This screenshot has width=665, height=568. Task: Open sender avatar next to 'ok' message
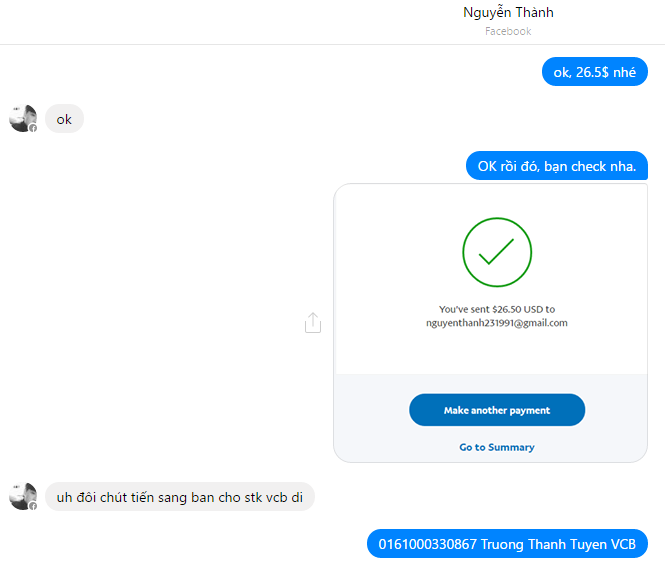pyautogui.click(x=23, y=118)
